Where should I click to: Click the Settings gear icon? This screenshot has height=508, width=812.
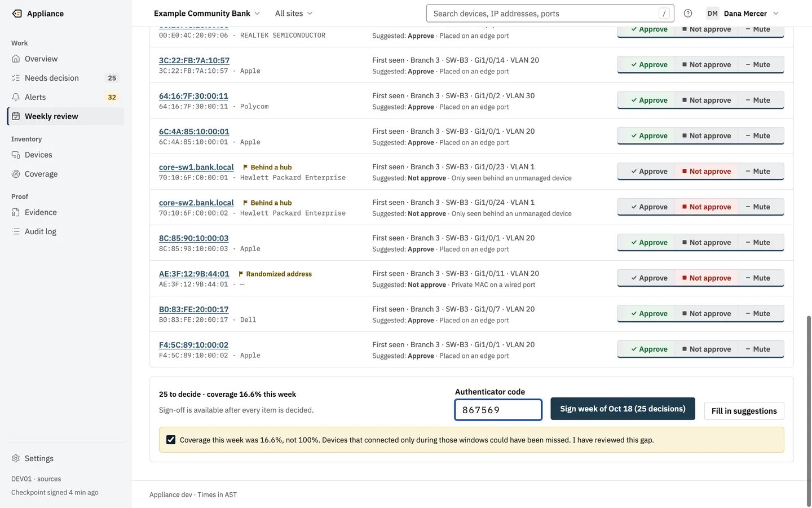click(x=16, y=458)
